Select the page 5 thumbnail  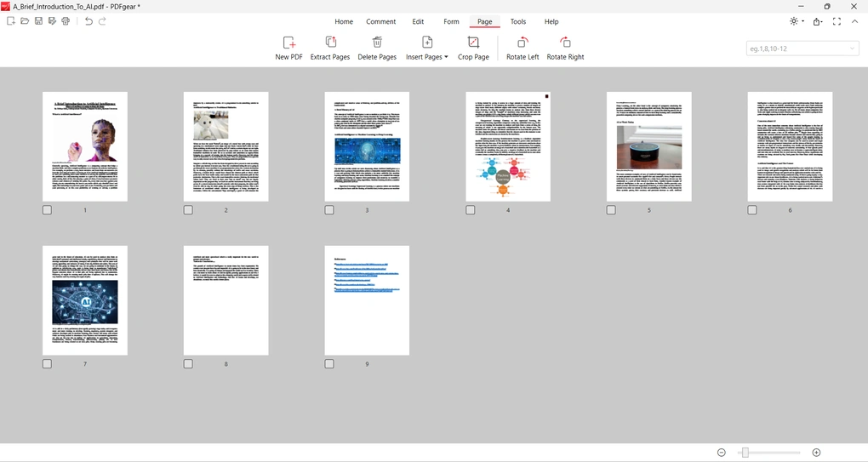click(x=648, y=146)
